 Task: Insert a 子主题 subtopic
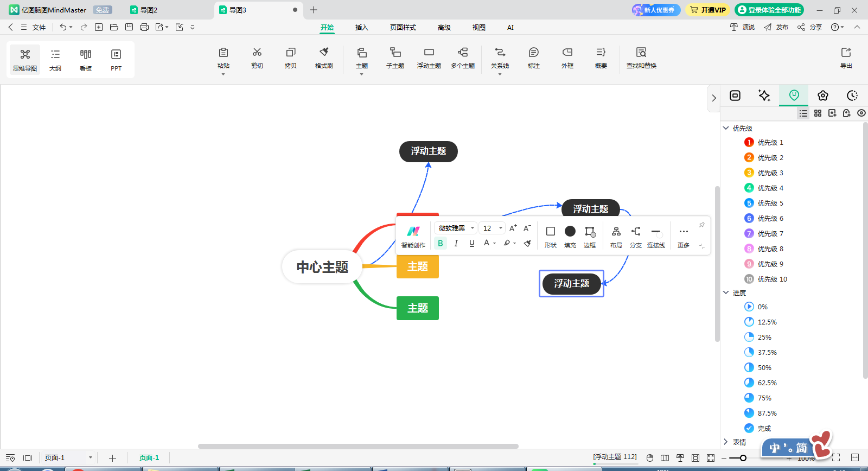tap(395, 58)
